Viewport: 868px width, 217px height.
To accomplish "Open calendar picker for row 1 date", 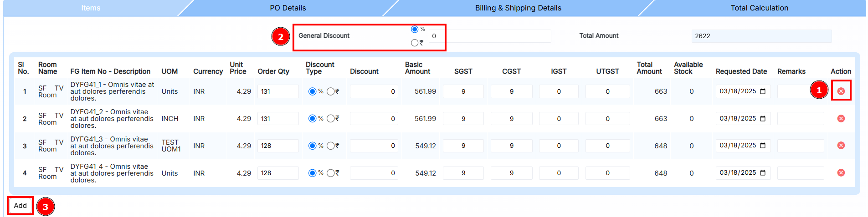I will tap(763, 91).
